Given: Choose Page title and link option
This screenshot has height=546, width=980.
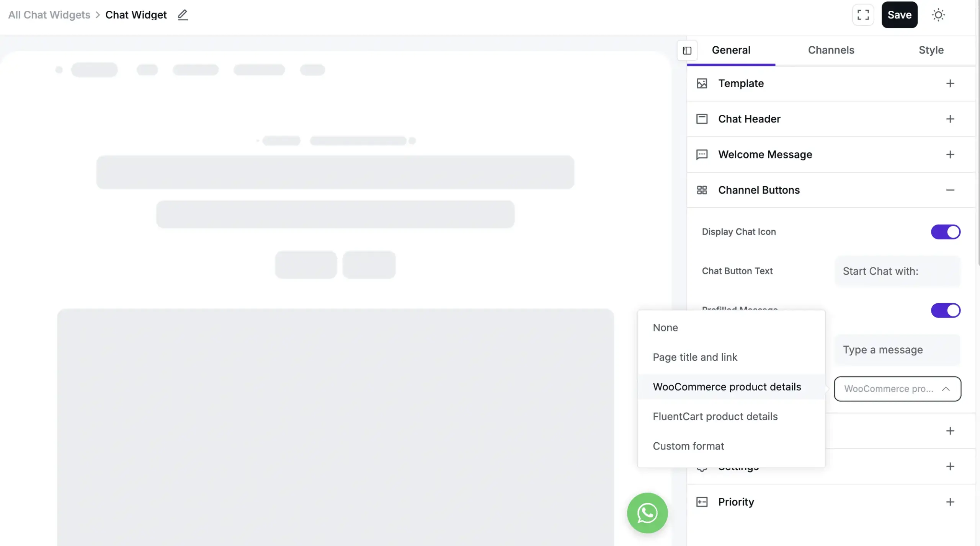Looking at the screenshot, I should pyautogui.click(x=731, y=357).
